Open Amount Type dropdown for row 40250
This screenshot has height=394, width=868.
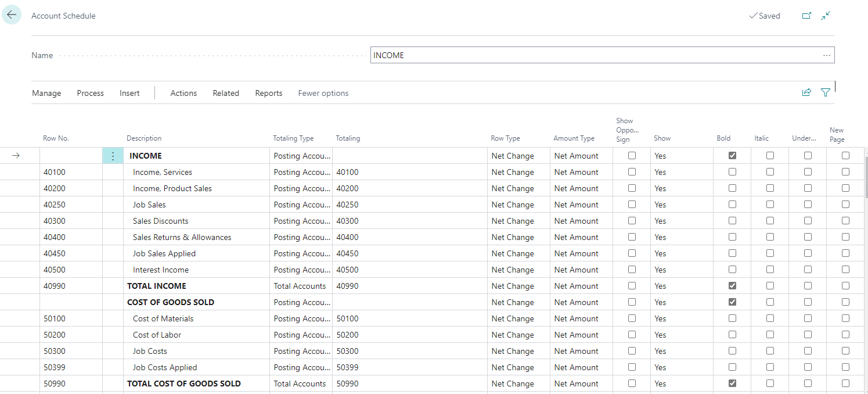[x=581, y=205]
